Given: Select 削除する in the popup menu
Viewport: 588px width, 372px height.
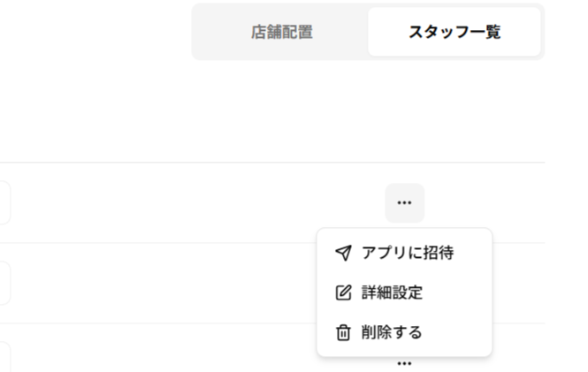Looking at the screenshot, I should (x=392, y=332).
